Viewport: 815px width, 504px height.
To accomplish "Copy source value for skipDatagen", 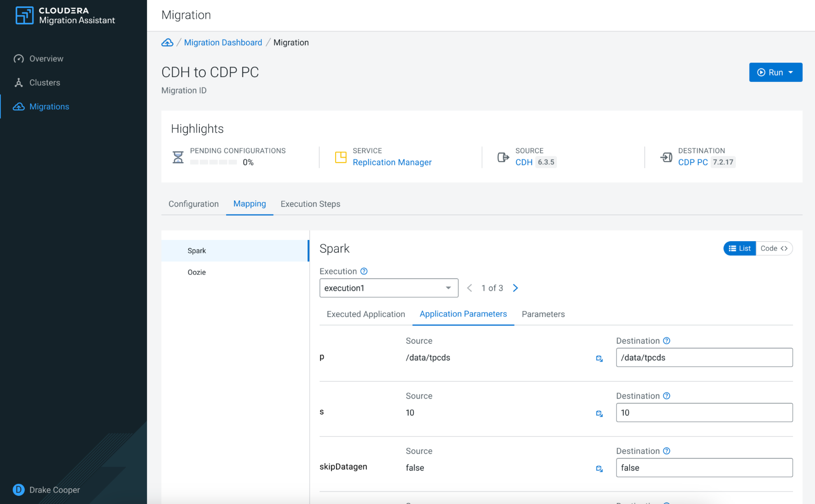I will [x=599, y=469].
